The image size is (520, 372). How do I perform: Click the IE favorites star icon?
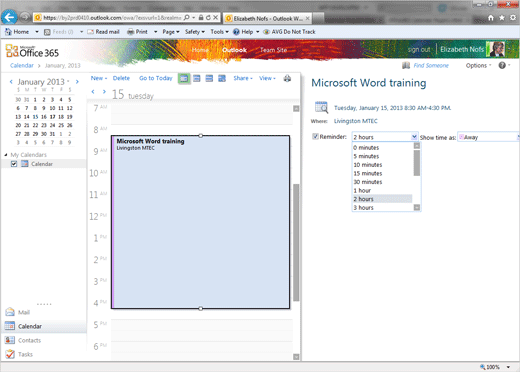coord(502,18)
